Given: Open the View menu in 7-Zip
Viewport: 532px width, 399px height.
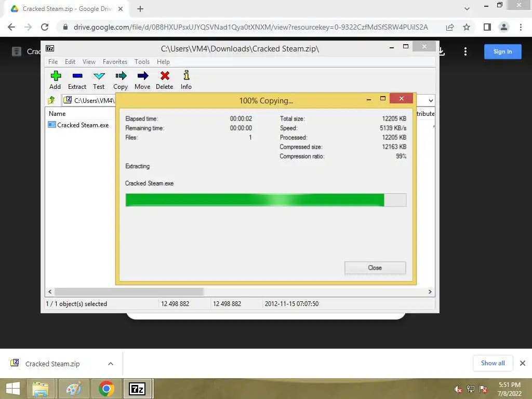Looking at the screenshot, I should point(89,62).
